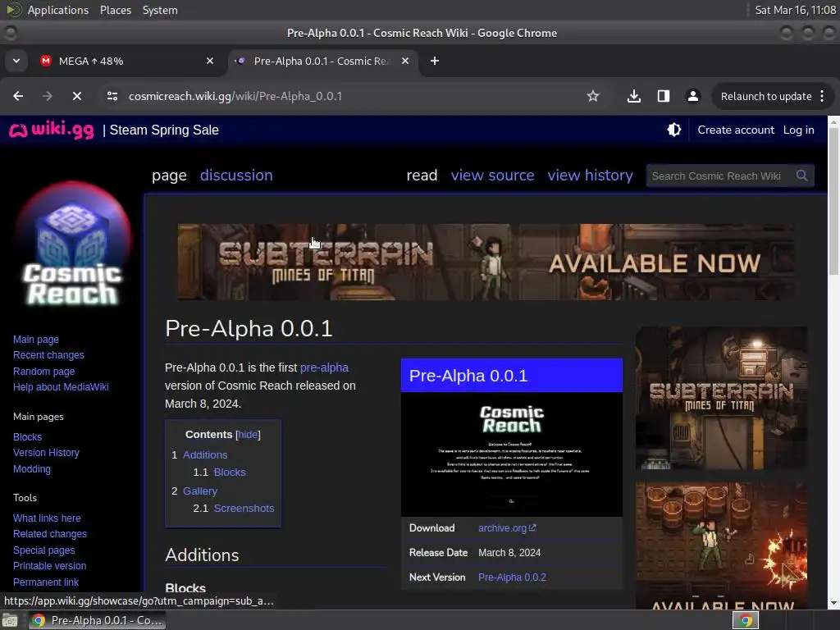Open Blocks in sidebar Main pages
Viewport: 840px width, 630px height.
click(27, 436)
